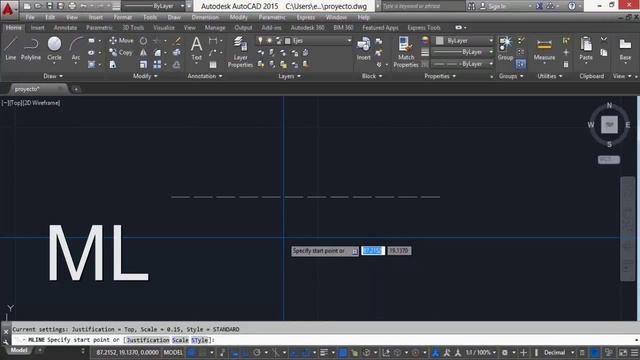Click the Text annotation tool
Screen dimensions: 640x360
pos(196,49)
